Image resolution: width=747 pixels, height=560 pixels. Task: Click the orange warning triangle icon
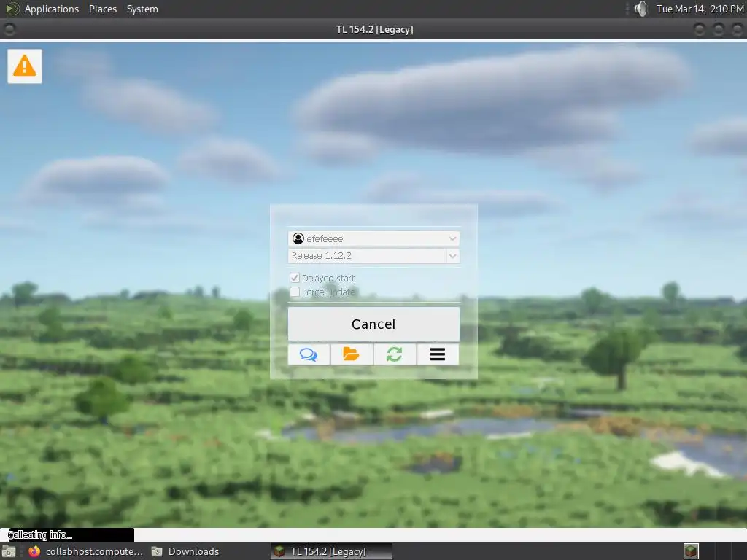pyautogui.click(x=24, y=66)
